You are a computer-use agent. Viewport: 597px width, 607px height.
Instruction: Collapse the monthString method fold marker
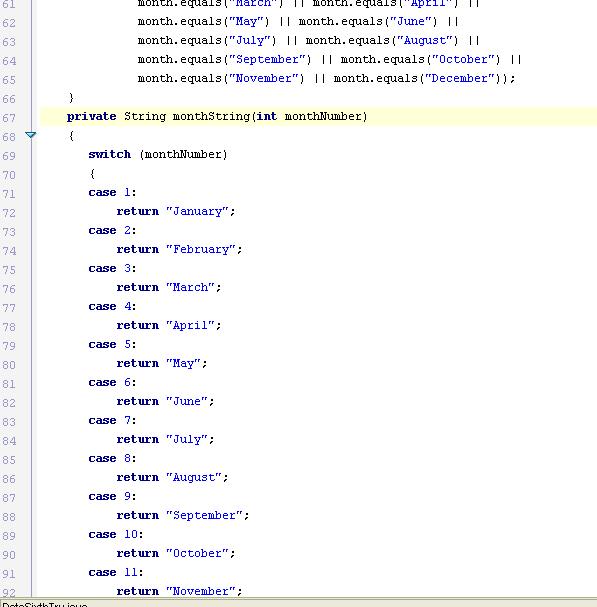point(31,135)
